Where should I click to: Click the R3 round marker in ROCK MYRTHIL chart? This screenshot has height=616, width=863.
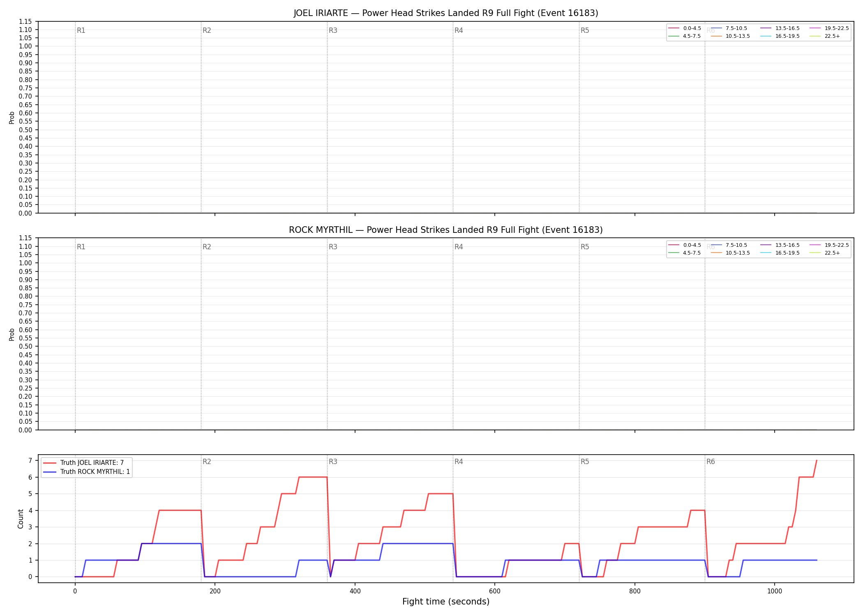tap(333, 247)
